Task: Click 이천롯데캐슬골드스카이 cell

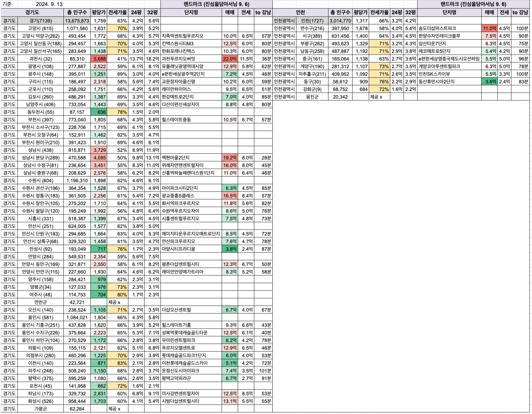Action: point(191,363)
